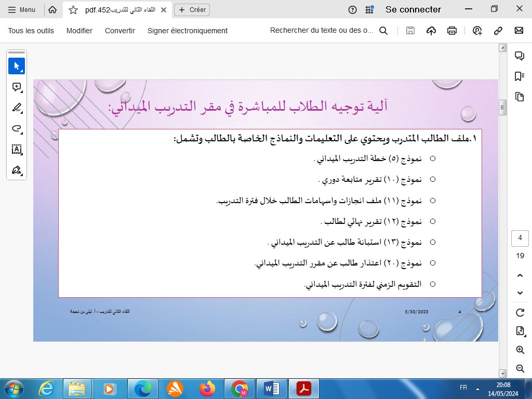The image size is (532, 399).
Task: Switch to the Modifier menu
Action: tap(79, 31)
